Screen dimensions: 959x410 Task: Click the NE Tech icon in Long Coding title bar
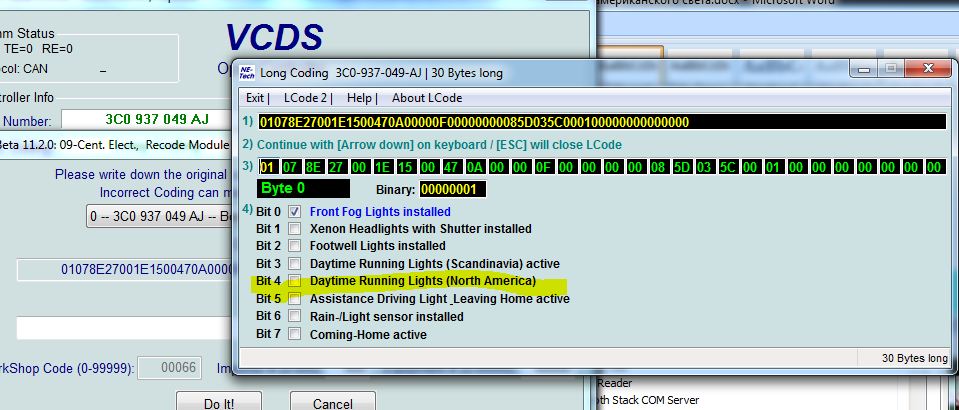[x=245, y=73]
